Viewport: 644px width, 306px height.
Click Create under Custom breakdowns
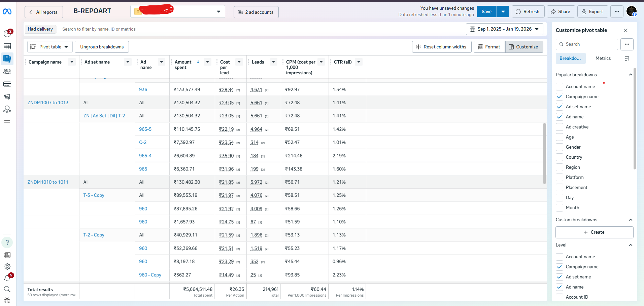pos(594,232)
